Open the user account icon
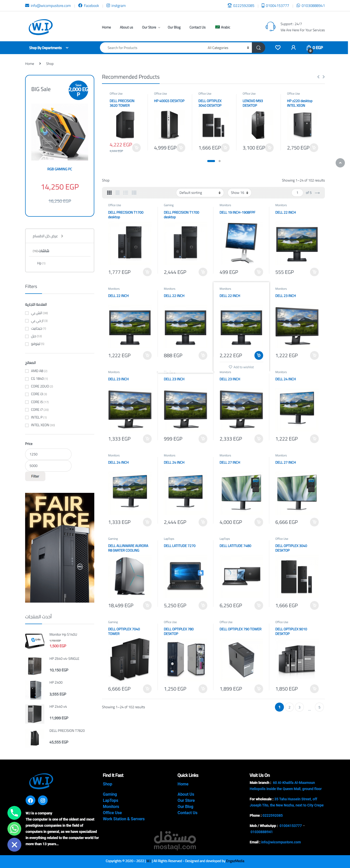This screenshot has width=350, height=868. click(293, 48)
